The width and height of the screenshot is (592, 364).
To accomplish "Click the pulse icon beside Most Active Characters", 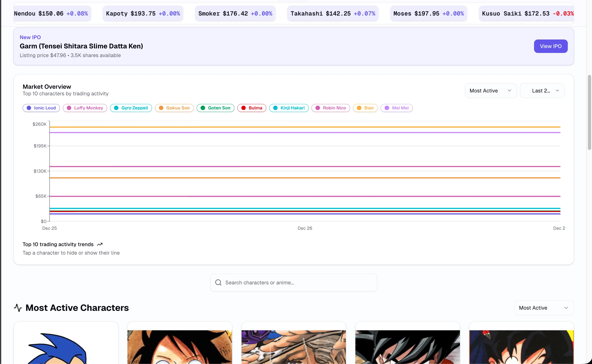I will (x=18, y=308).
